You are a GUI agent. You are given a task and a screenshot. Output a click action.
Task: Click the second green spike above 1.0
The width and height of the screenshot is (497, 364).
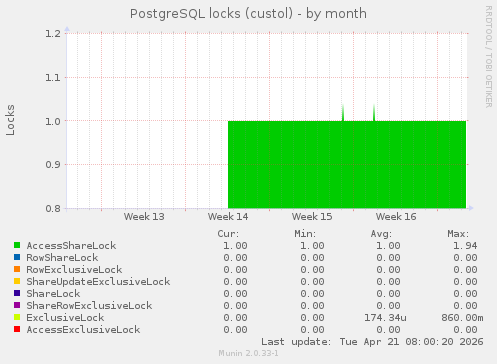(x=374, y=113)
